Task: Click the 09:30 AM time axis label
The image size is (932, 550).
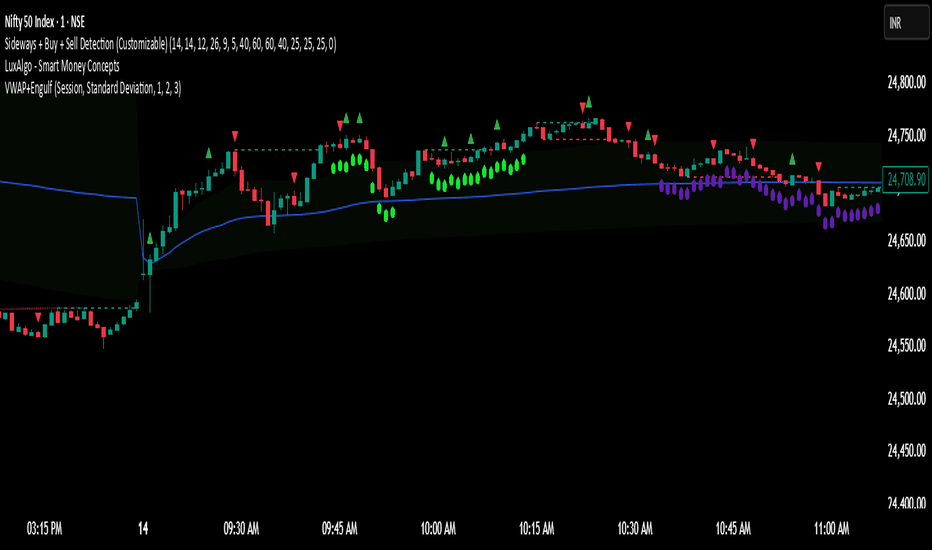Action: click(x=241, y=528)
